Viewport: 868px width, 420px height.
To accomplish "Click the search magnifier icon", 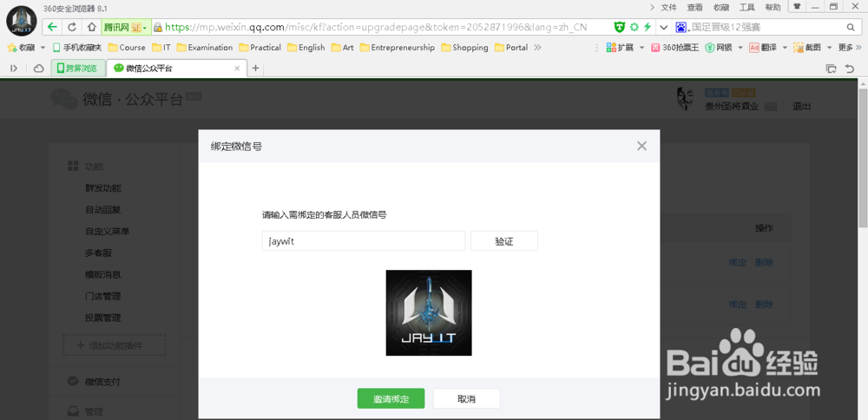I will 851,27.
